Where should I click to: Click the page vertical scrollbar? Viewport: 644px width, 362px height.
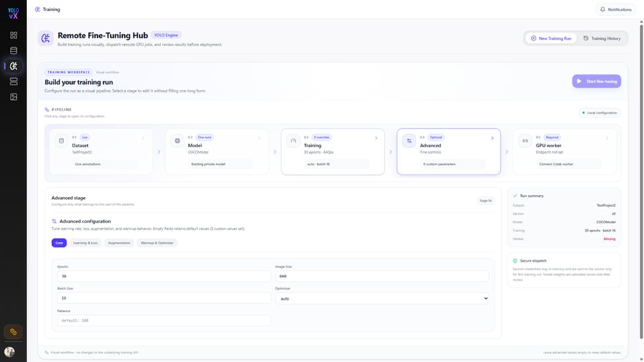(641, 181)
